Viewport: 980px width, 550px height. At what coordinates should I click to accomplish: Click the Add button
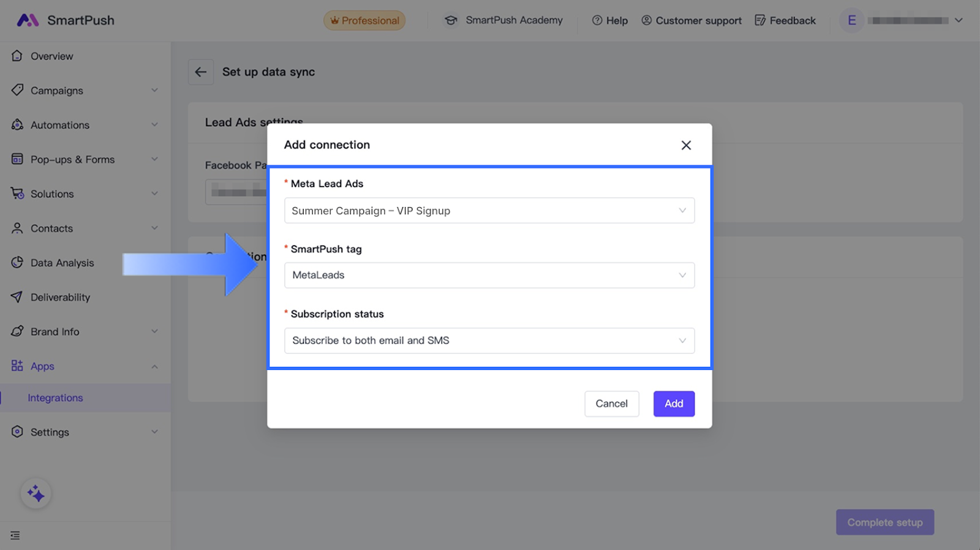click(x=674, y=404)
